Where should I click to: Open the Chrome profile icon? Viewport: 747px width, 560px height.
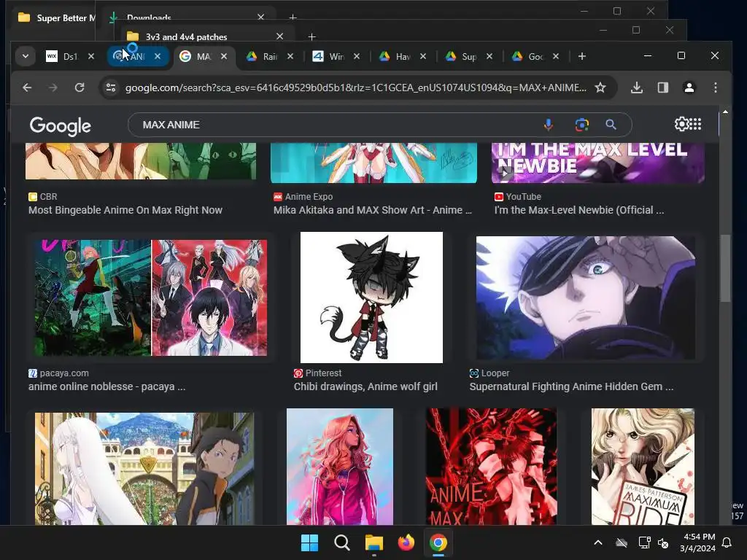tap(689, 87)
